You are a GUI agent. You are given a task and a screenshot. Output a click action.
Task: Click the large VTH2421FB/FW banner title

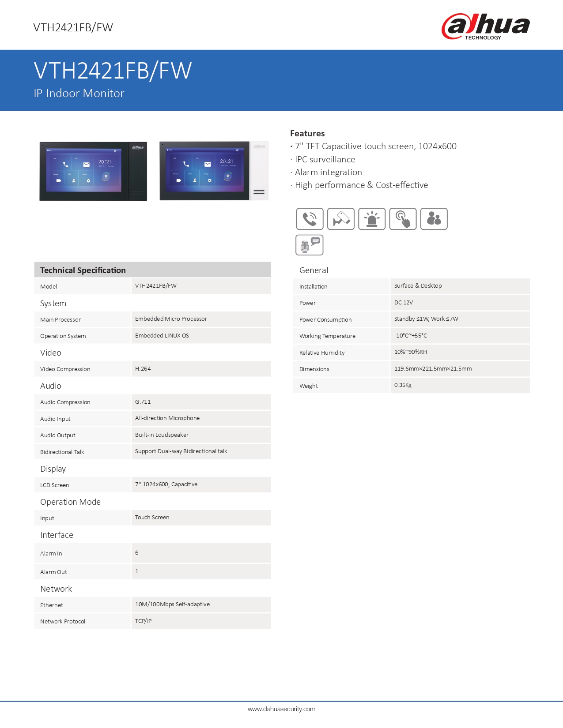point(113,71)
